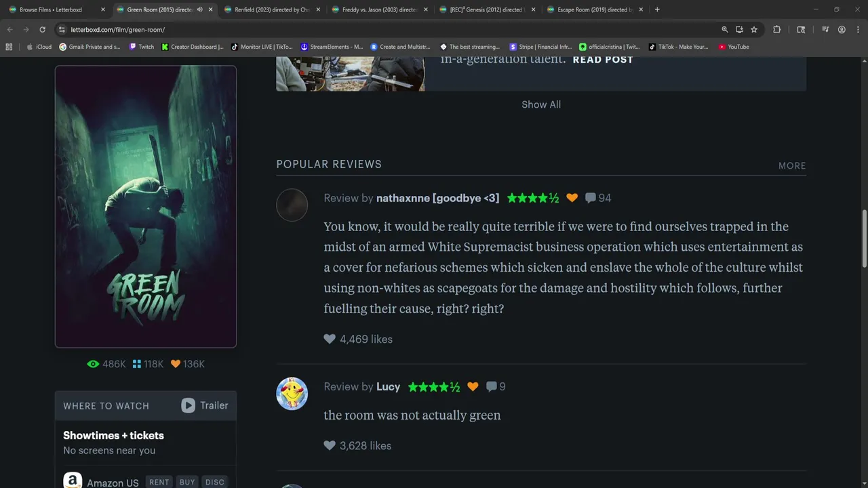Open The best streaming bookmark
The width and height of the screenshot is (868, 488).
coord(470,47)
